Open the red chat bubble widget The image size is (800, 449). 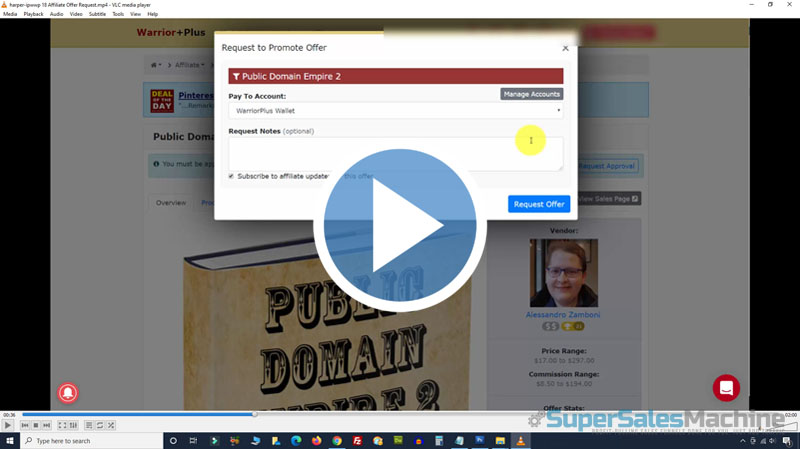[726, 388]
